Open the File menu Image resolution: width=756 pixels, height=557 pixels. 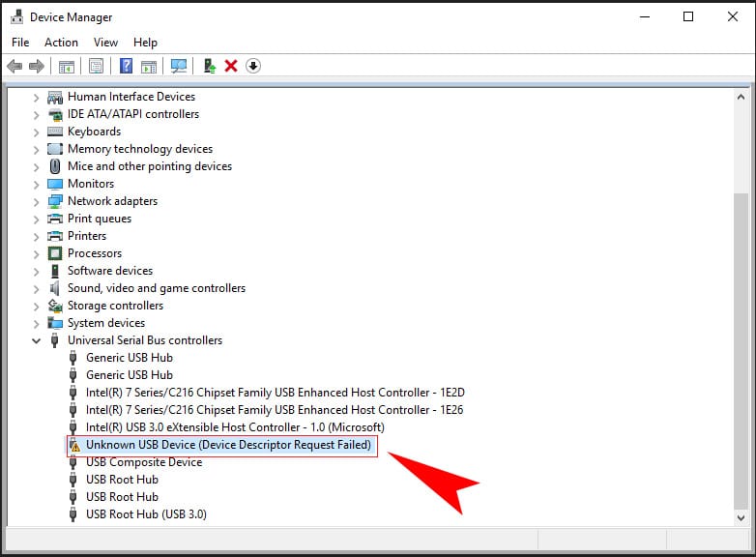pyautogui.click(x=20, y=43)
